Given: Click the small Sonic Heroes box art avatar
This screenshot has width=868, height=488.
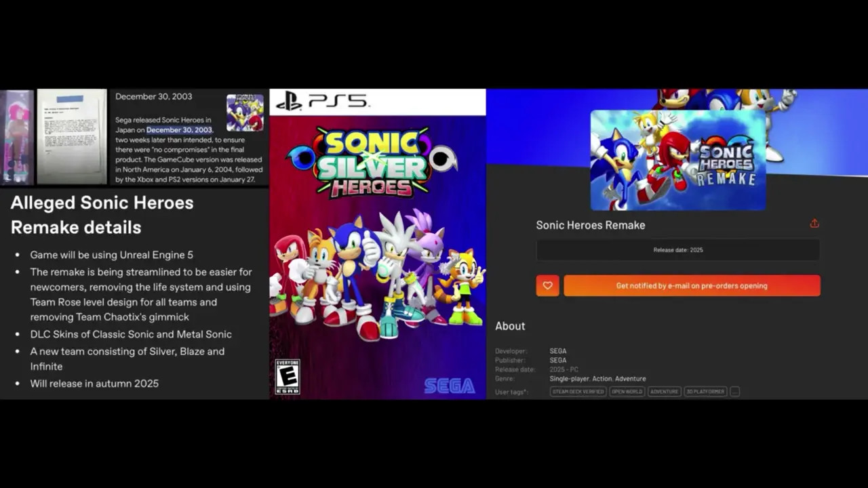Looking at the screenshot, I should click(246, 112).
